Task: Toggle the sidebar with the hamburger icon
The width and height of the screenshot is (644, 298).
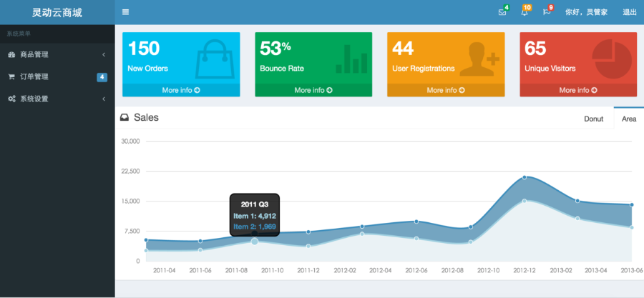Action: pyautogui.click(x=126, y=12)
